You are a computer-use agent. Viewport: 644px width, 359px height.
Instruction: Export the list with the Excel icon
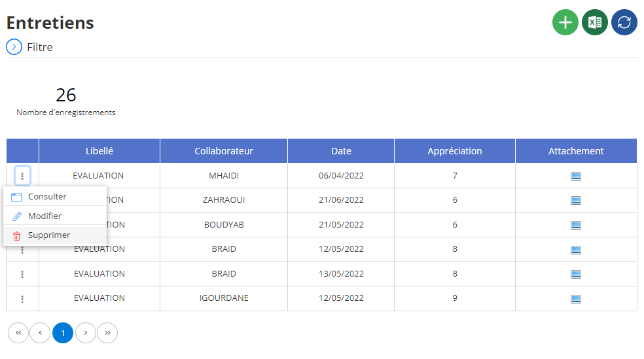595,22
